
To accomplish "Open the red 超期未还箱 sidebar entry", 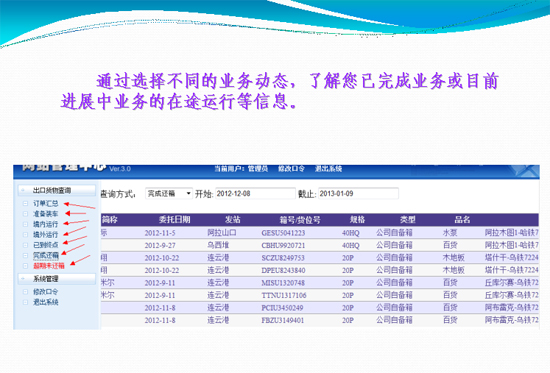I will coord(49,266).
